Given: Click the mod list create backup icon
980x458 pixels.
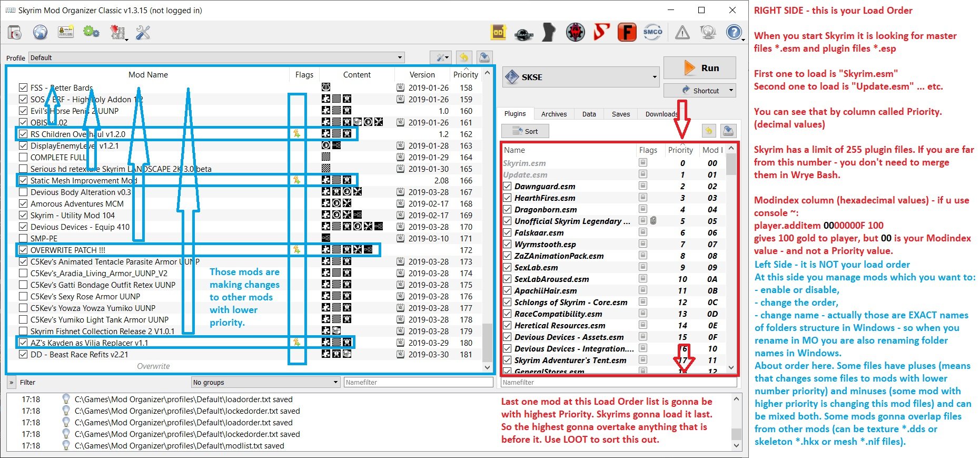Looking at the screenshot, I should (x=484, y=57).
